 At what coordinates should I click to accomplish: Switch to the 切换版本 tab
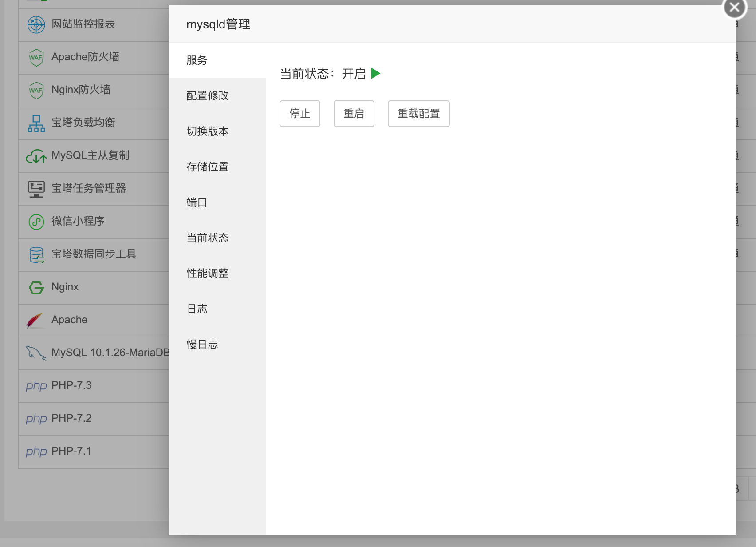[217, 131]
